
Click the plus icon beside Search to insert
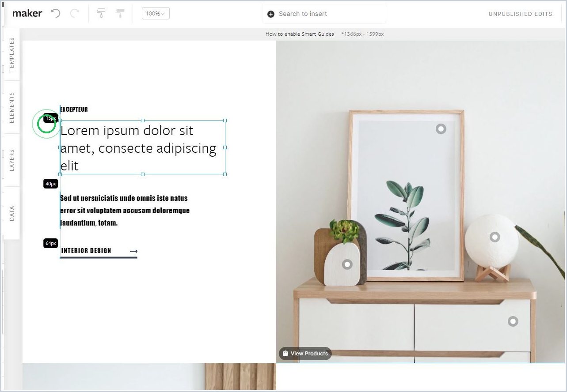[271, 14]
